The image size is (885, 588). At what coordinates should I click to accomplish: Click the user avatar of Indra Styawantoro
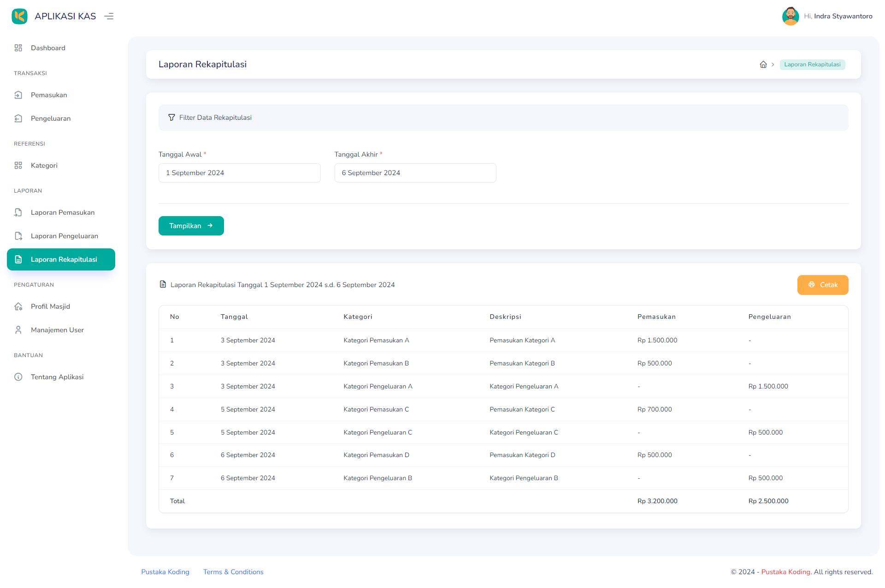click(x=791, y=16)
